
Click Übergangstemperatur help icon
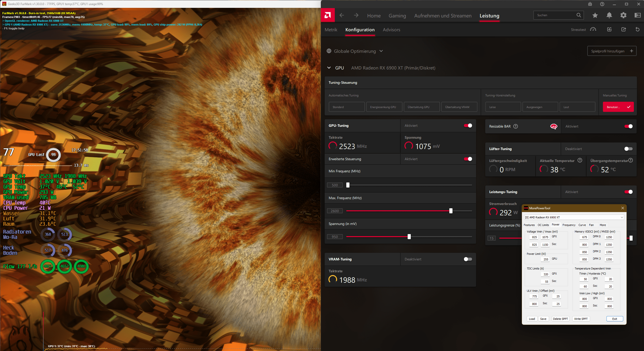point(631,160)
